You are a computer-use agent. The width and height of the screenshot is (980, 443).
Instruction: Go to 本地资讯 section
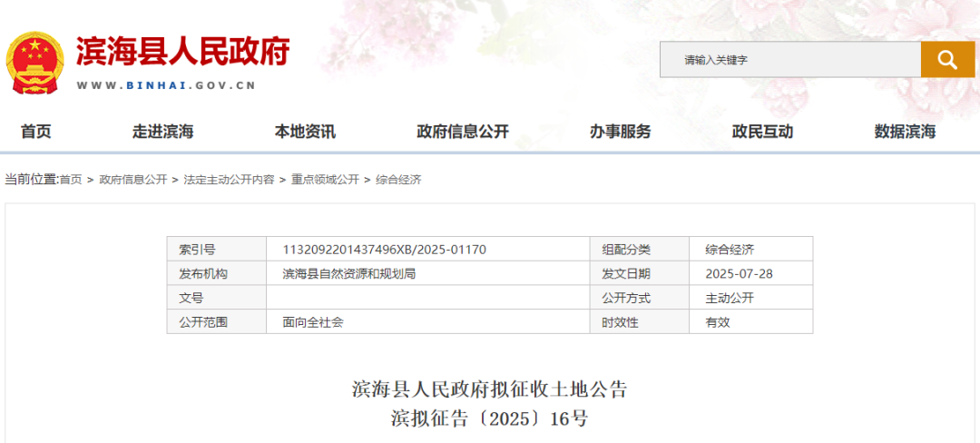point(305,132)
